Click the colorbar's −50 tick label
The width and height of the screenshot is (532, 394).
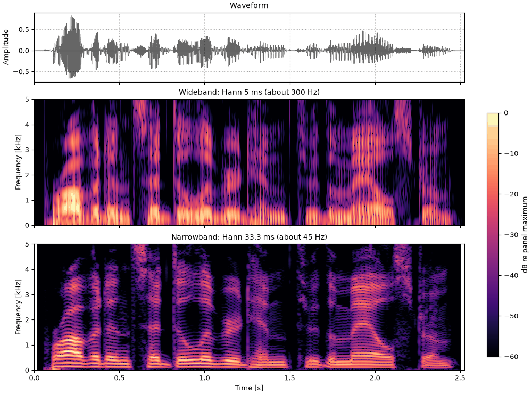click(x=511, y=316)
